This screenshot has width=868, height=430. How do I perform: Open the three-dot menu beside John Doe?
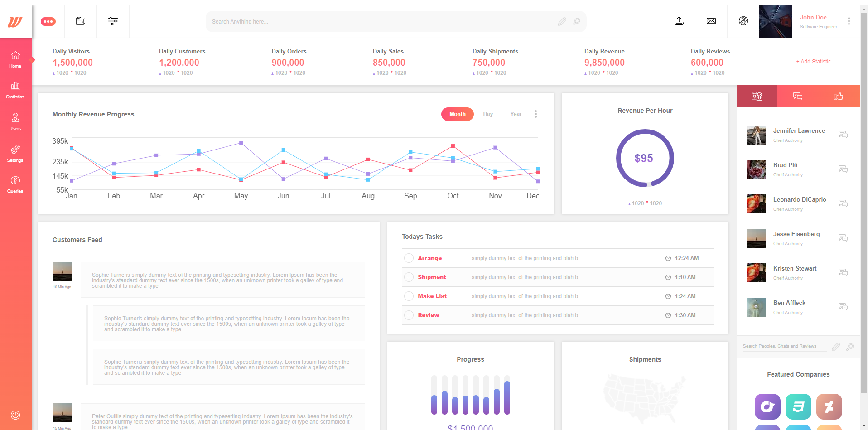[849, 21]
